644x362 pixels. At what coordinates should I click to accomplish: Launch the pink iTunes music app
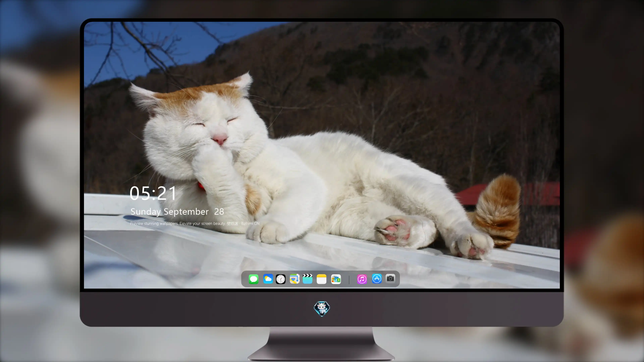[x=362, y=279]
